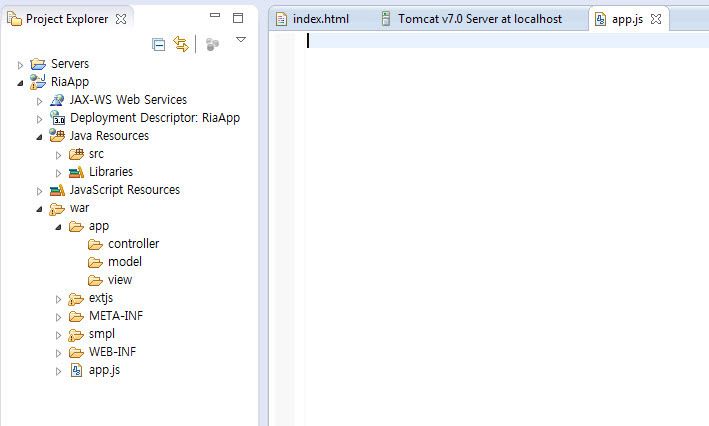709x426 pixels.
Task: Expand JAX-WS Web Services node
Action: [39, 101]
